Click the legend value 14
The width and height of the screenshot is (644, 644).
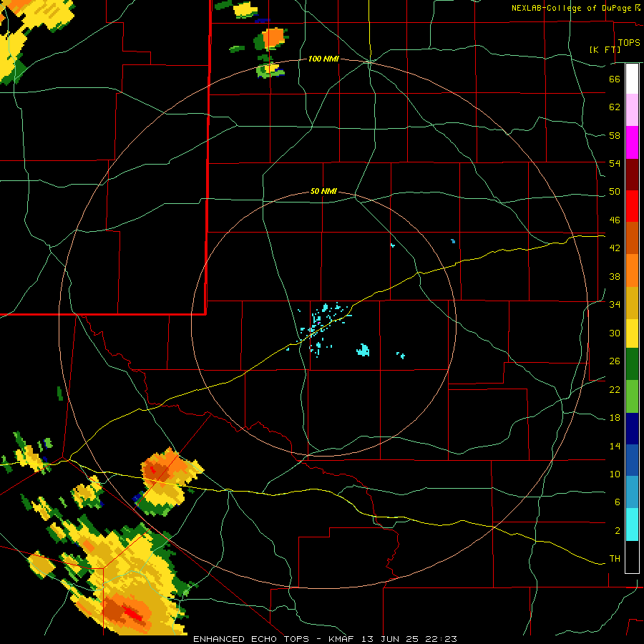pos(615,446)
